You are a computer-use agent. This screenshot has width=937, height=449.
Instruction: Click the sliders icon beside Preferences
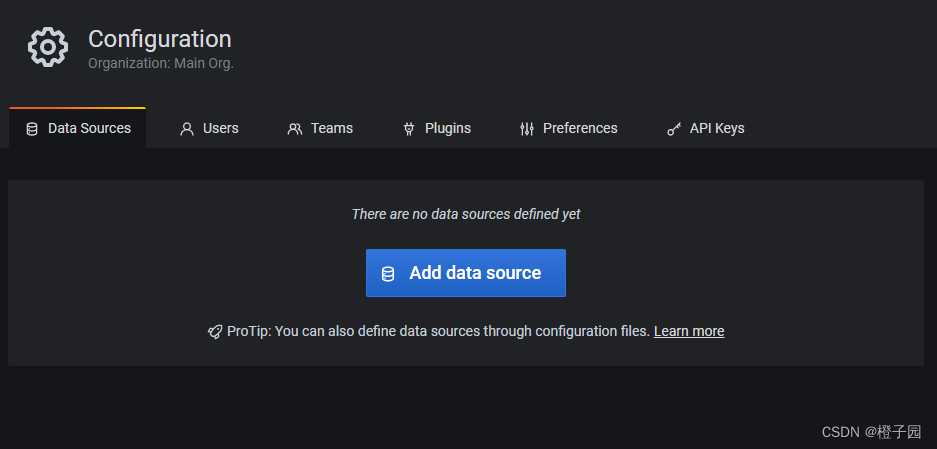[526, 129]
